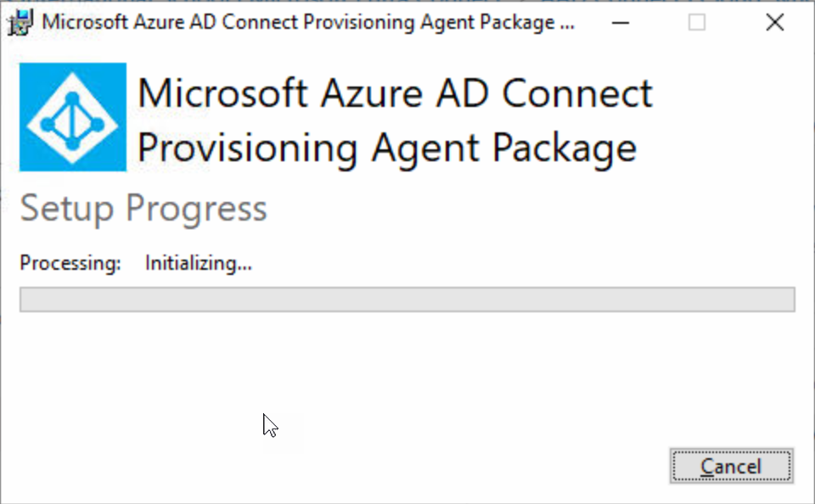Image resolution: width=815 pixels, height=504 pixels.
Task: Click the greyed-out maximize window icon
Action: tap(696, 22)
